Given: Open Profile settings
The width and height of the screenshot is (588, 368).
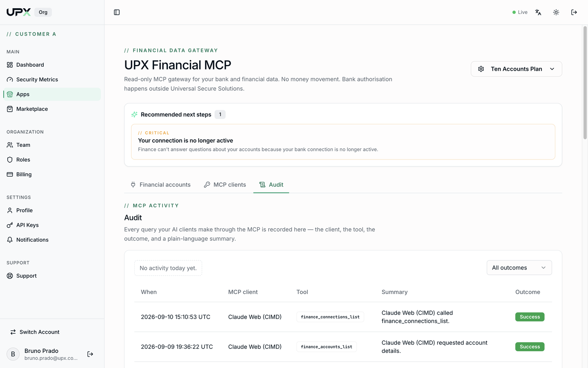Looking at the screenshot, I should point(52,210).
